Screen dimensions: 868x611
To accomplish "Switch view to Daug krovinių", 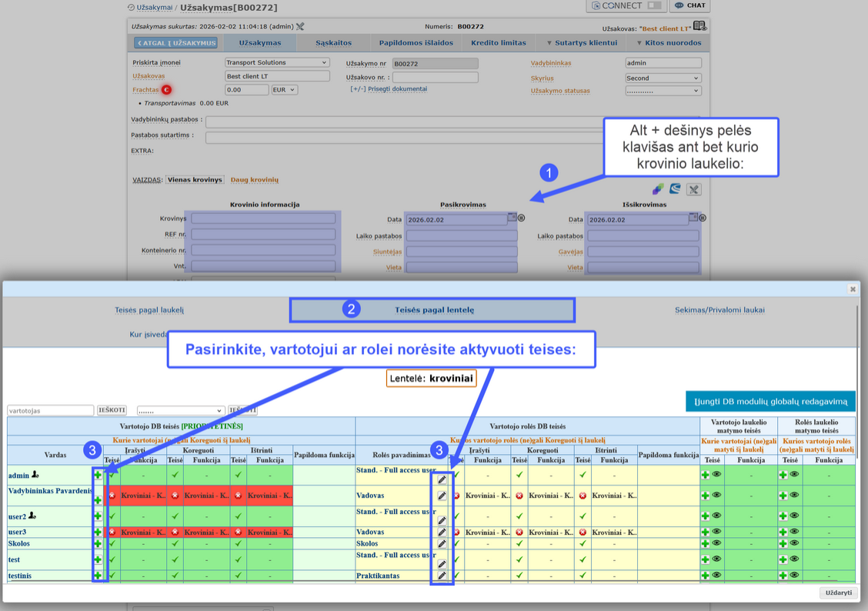I will tap(255, 180).
